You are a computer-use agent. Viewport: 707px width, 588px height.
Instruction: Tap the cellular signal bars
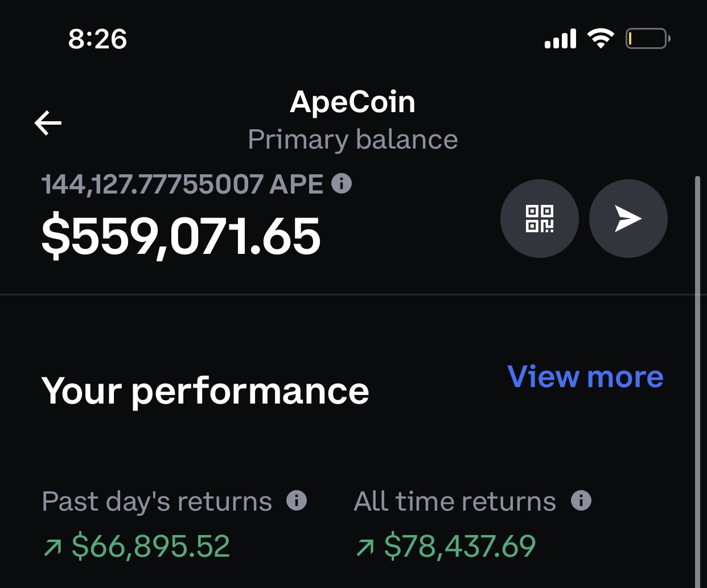point(561,39)
